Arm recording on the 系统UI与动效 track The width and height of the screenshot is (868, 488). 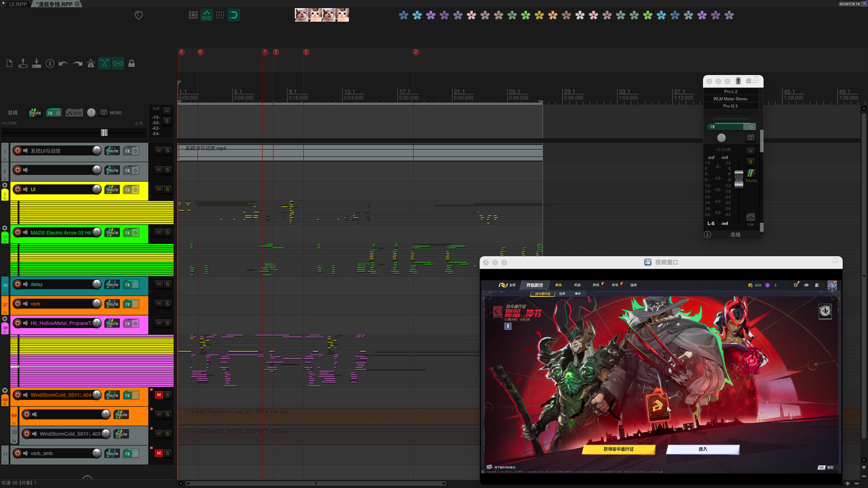18,150
